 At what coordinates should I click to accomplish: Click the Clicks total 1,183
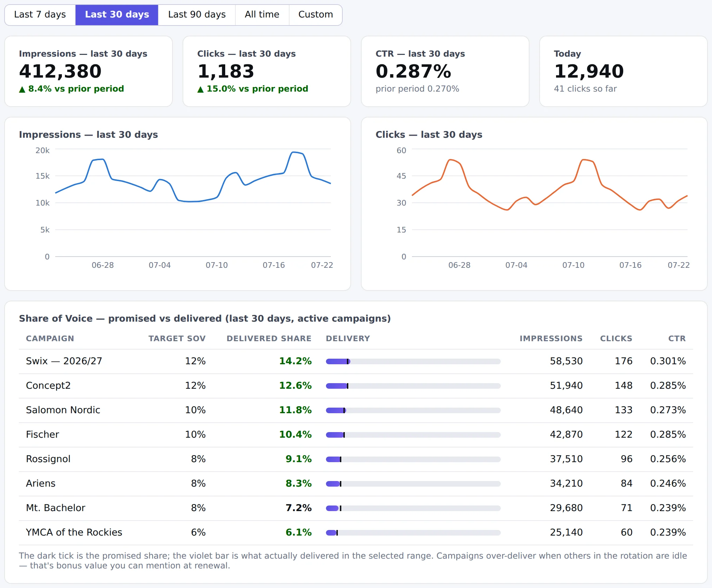pyautogui.click(x=226, y=71)
